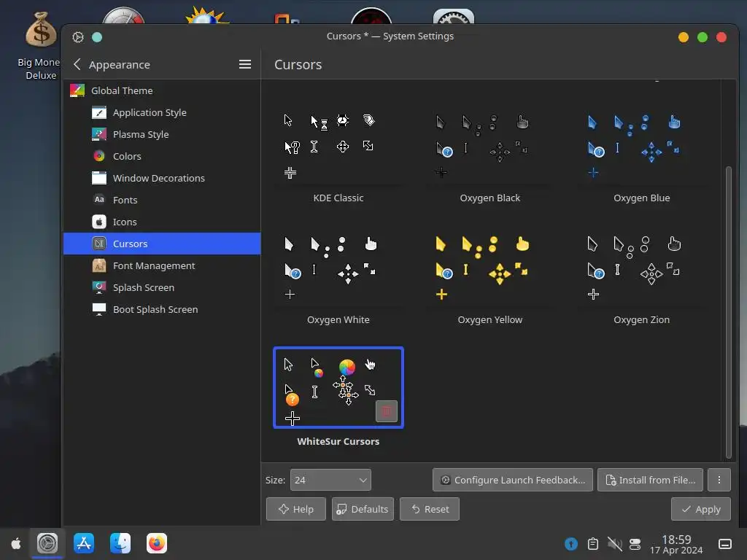Select Window Decorations icon

(99, 178)
